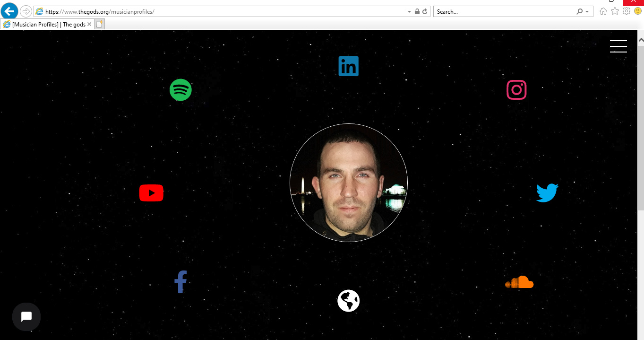Click the musician profile photo
This screenshot has width=644, height=340.
[x=349, y=183]
